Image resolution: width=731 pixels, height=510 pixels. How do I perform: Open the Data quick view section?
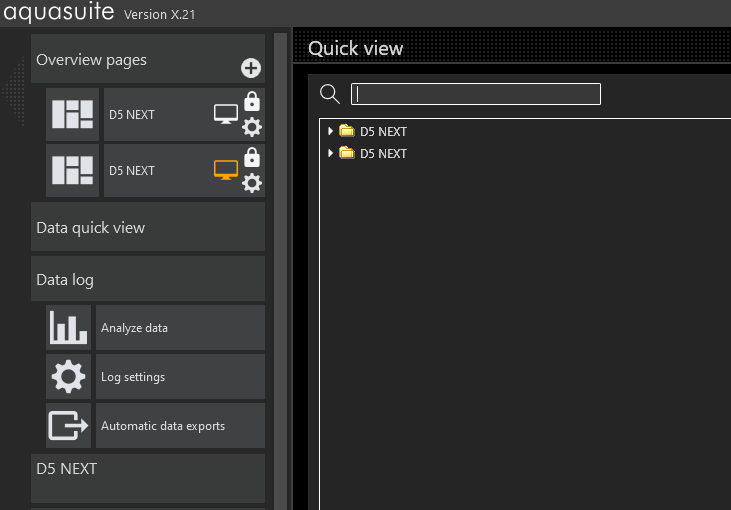point(147,228)
